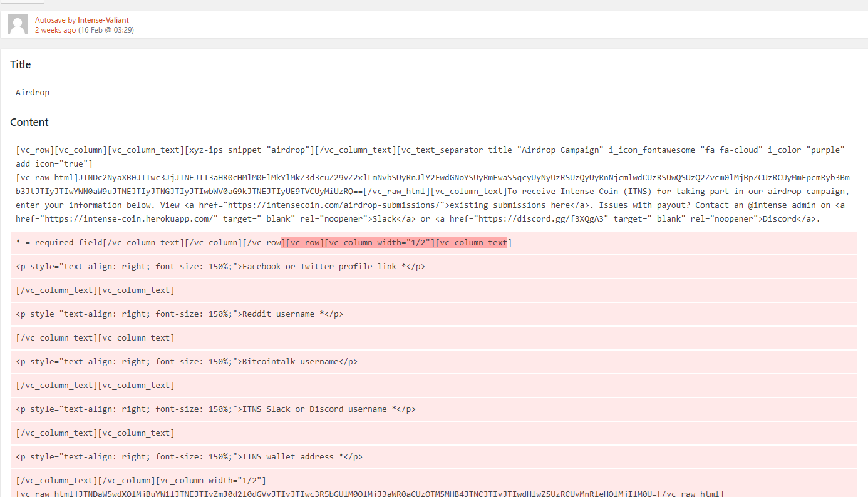868x497 pixels.
Task: Click the '2 weeks ago' timestamp text
Action: (x=56, y=30)
